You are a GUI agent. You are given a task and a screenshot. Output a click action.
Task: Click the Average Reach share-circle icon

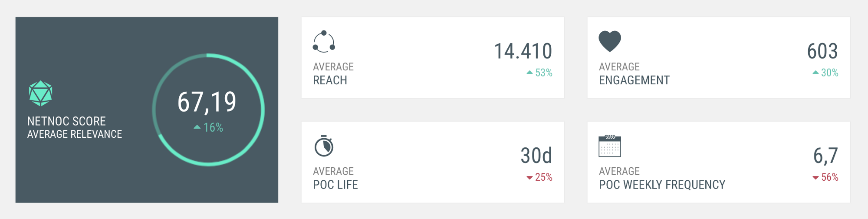(324, 42)
